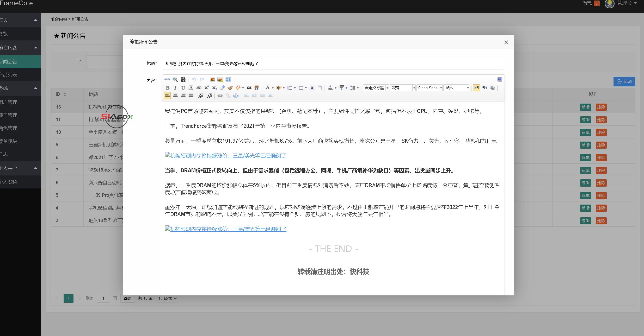This screenshot has width=644, height=336.
Task: Toggle align left
Action: pos(167,96)
